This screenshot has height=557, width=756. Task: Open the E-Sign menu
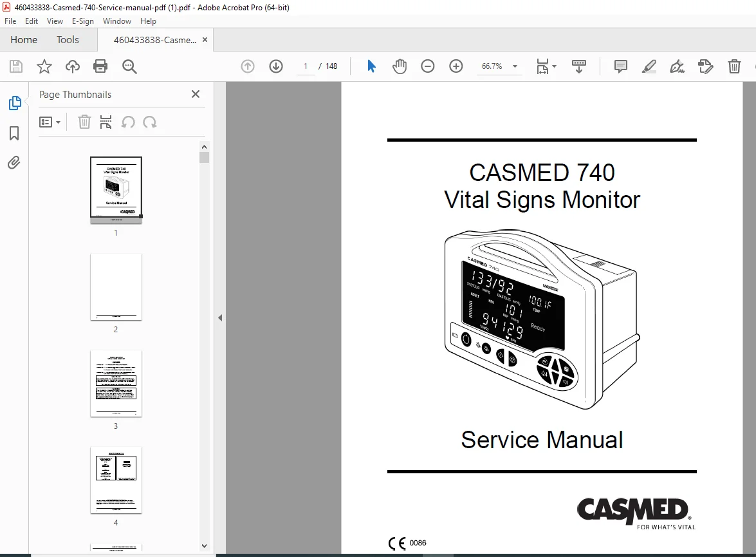tap(82, 21)
